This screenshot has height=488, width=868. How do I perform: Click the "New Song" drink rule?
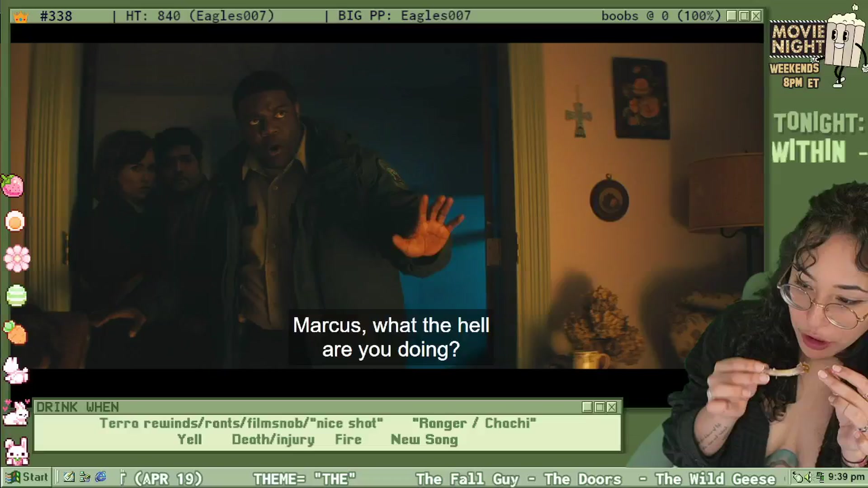pyautogui.click(x=424, y=440)
